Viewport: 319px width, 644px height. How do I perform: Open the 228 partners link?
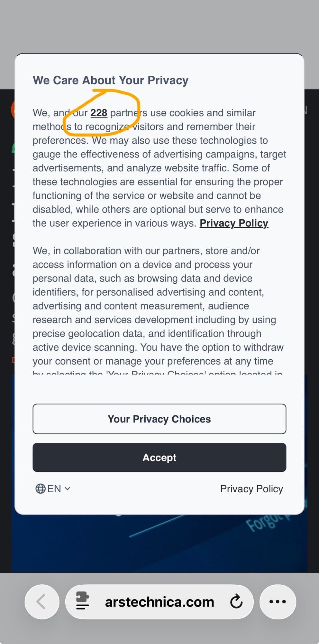coord(99,113)
